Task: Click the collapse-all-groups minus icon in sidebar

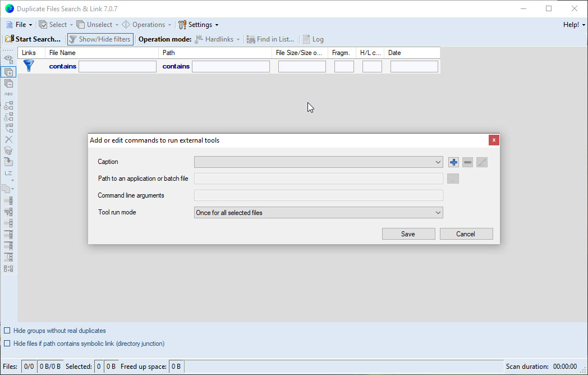Action: [8, 83]
